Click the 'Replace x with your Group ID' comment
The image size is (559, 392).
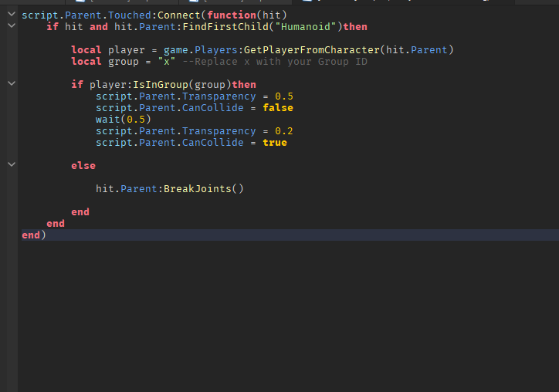275,62
